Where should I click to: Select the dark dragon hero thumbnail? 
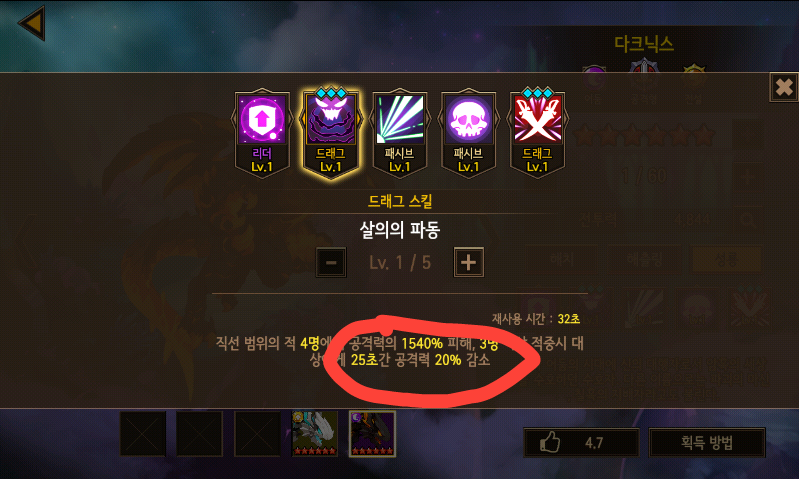[372, 434]
